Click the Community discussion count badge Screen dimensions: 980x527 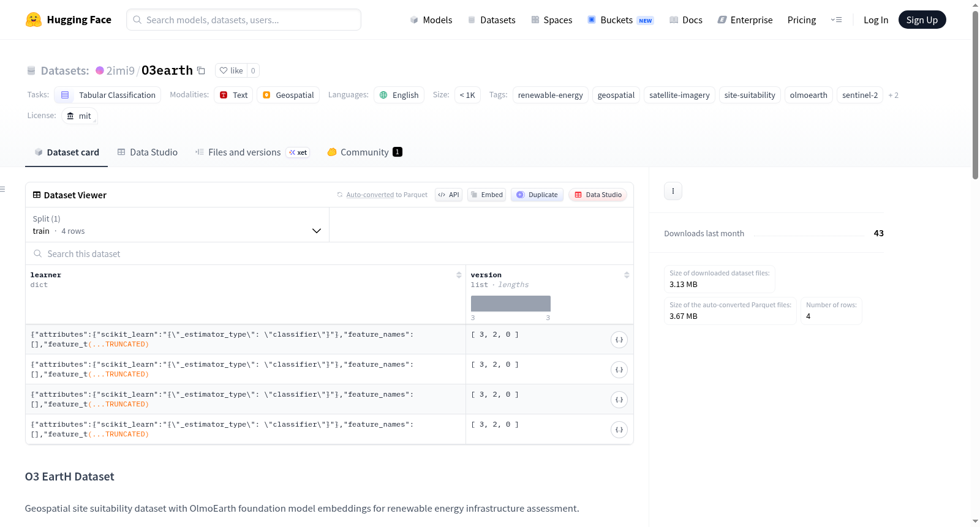[x=398, y=152]
